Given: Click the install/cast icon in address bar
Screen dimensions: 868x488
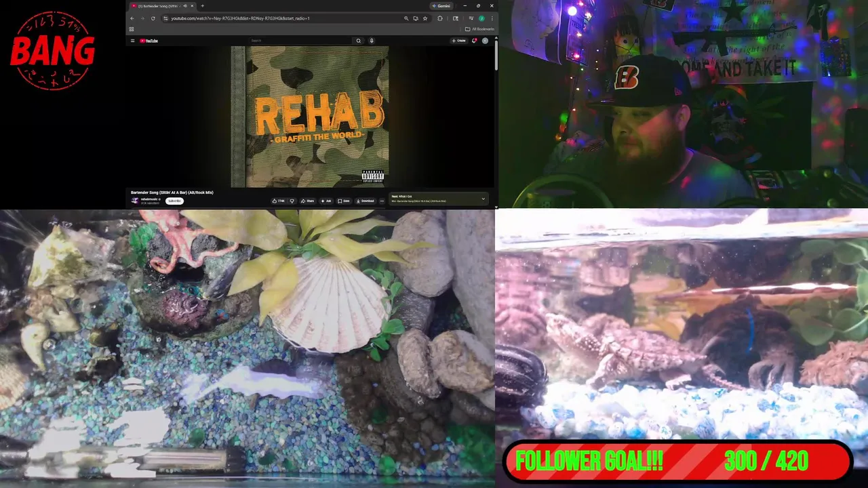Looking at the screenshot, I should click(416, 18).
